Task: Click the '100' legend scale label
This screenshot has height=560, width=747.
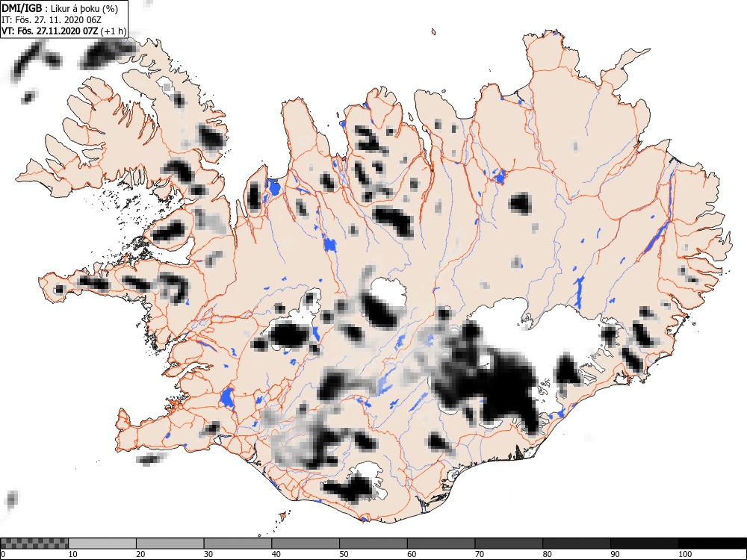Action: point(684,554)
